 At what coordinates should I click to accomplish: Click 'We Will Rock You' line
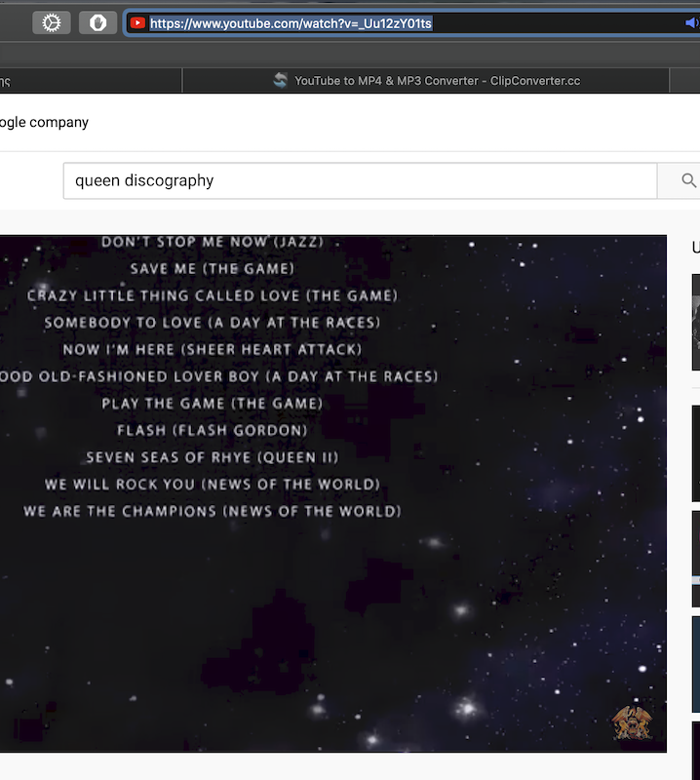point(213,484)
